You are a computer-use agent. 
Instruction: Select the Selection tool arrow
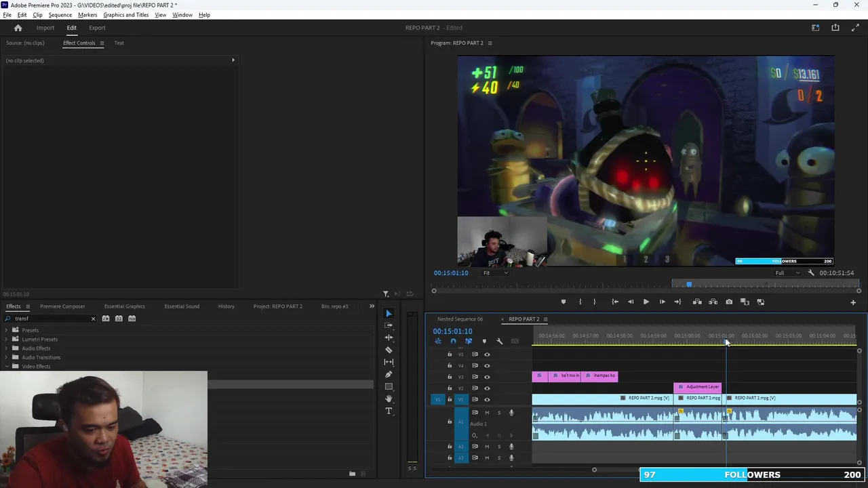389,313
